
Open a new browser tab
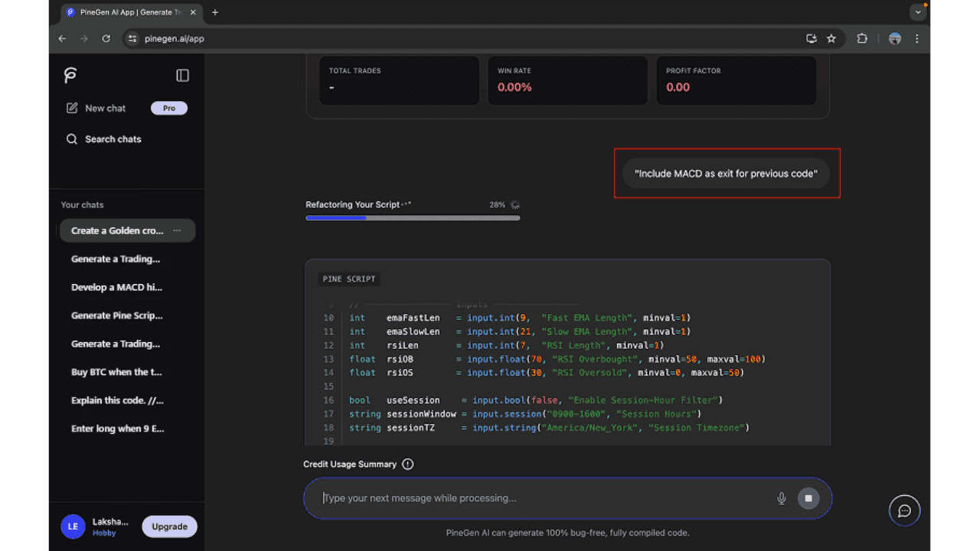point(215,12)
